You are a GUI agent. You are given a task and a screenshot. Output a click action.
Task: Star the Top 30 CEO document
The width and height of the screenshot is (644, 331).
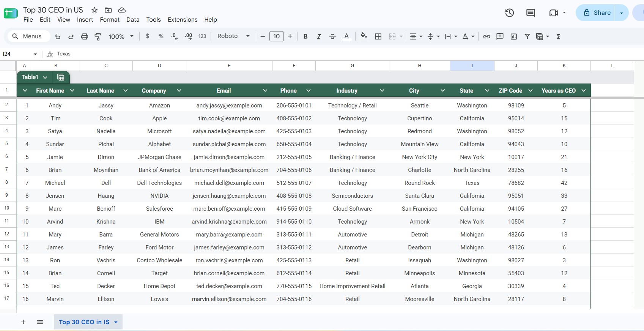94,10
